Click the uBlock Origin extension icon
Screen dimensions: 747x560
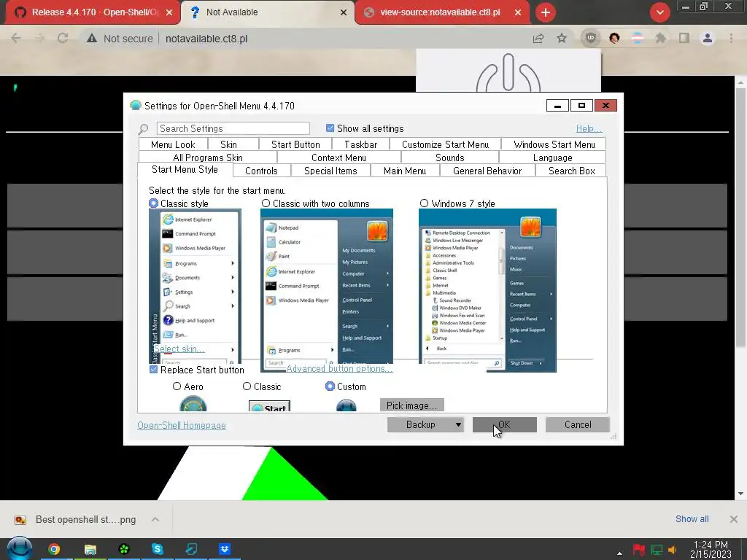coord(591,38)
